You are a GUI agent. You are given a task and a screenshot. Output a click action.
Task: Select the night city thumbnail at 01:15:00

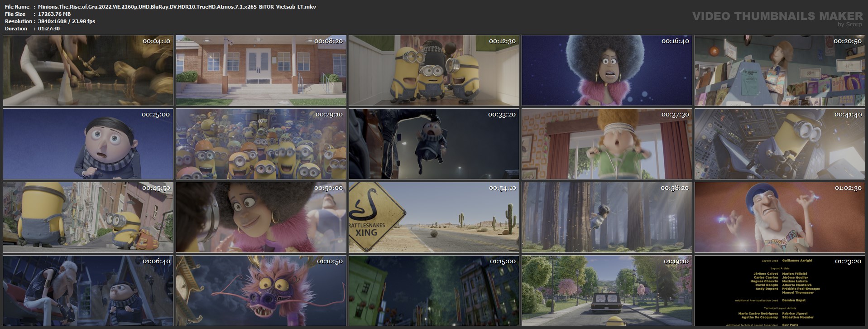click(x=434, y=291)
